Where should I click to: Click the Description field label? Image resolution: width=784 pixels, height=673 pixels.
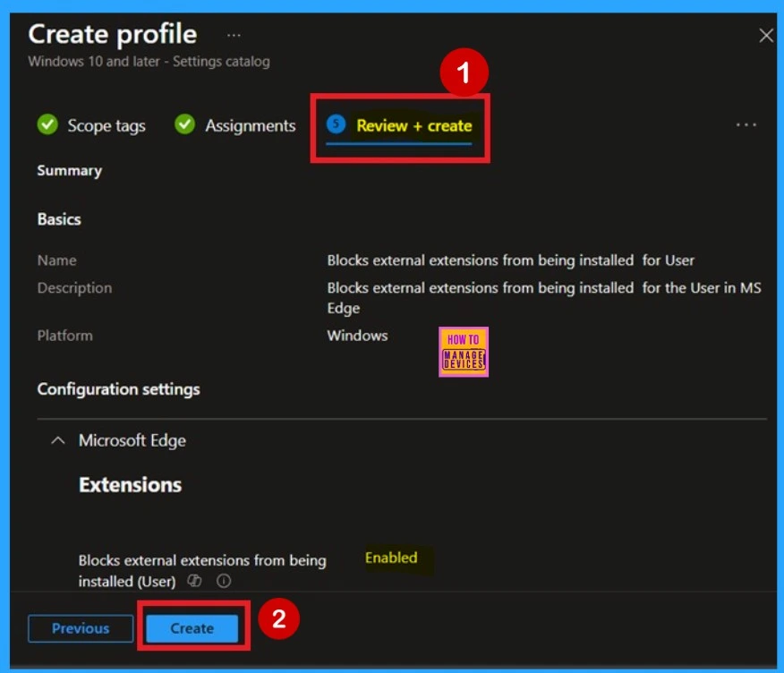74,288
